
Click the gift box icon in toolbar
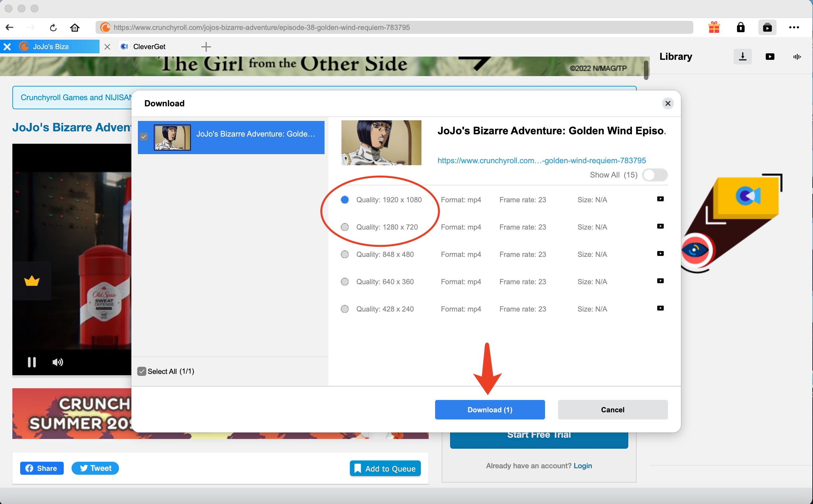coord(714,27)
